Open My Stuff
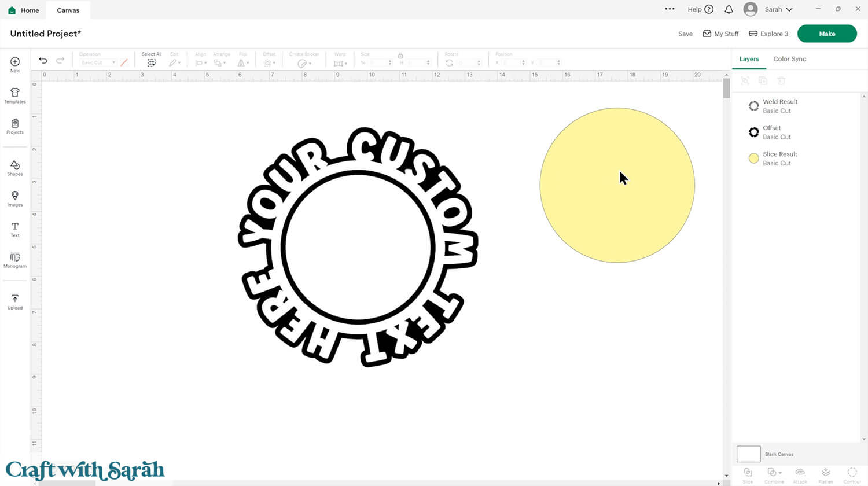 (x=720, y=34)
